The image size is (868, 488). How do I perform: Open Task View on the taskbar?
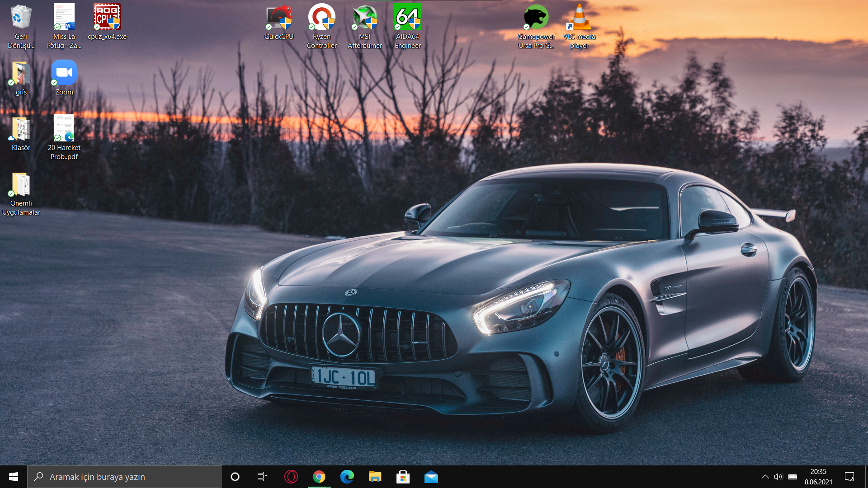[x=262, y=477]
